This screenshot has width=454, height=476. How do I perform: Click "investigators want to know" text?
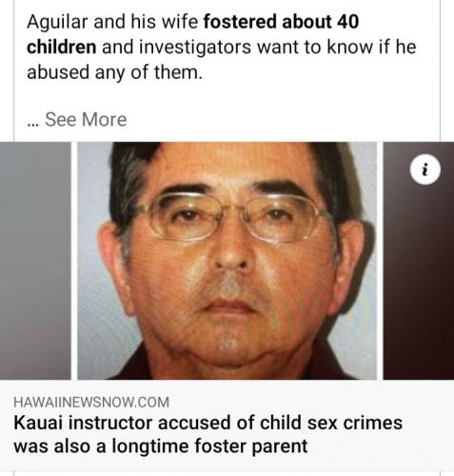(256, 47)
